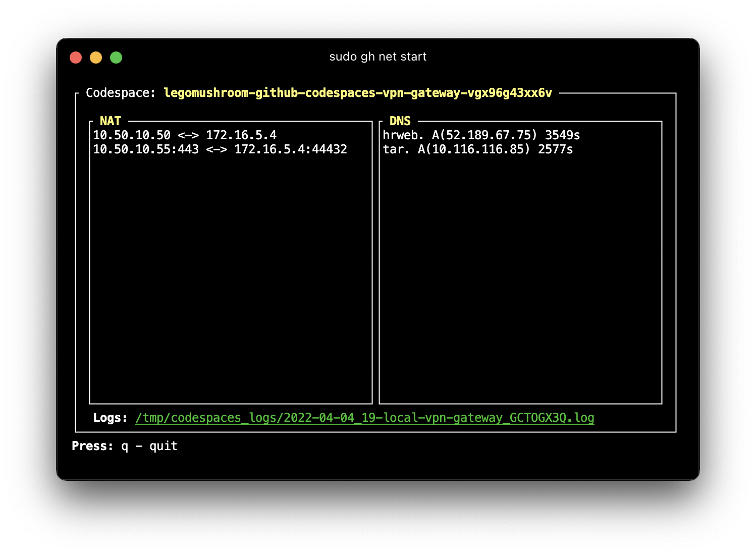Click the 'Press:' label at bottom

coord(92,446)
